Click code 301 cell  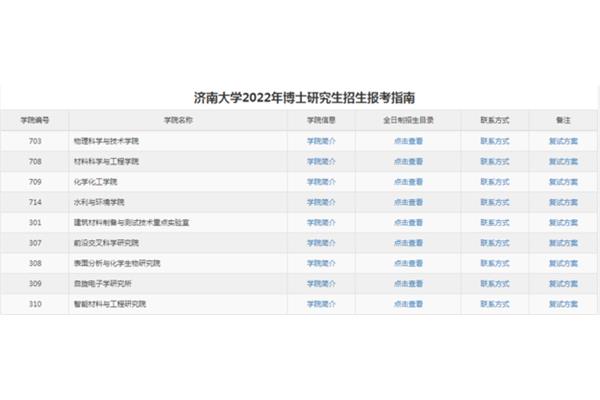tap(34, 222)
